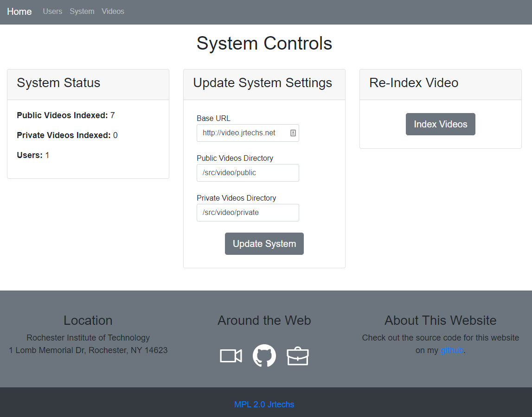
Task: Open the Videos navigation item
Action: click(113, 12)
